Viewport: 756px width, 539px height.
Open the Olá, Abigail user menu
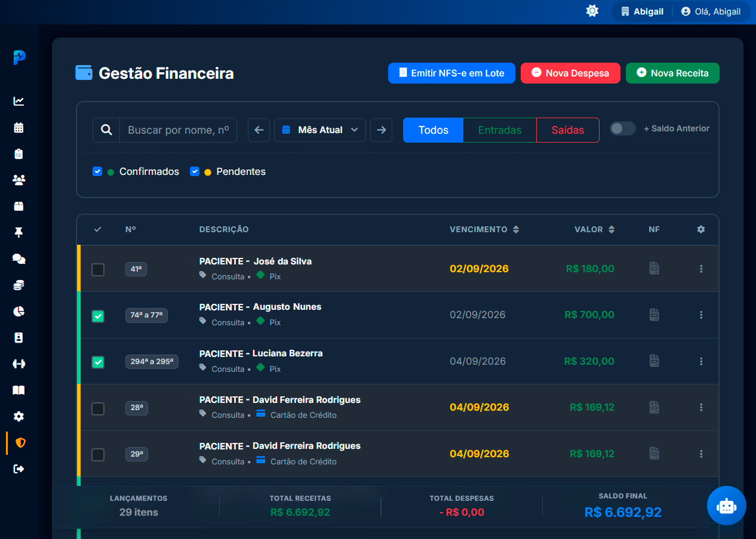[x=711, y=11]
